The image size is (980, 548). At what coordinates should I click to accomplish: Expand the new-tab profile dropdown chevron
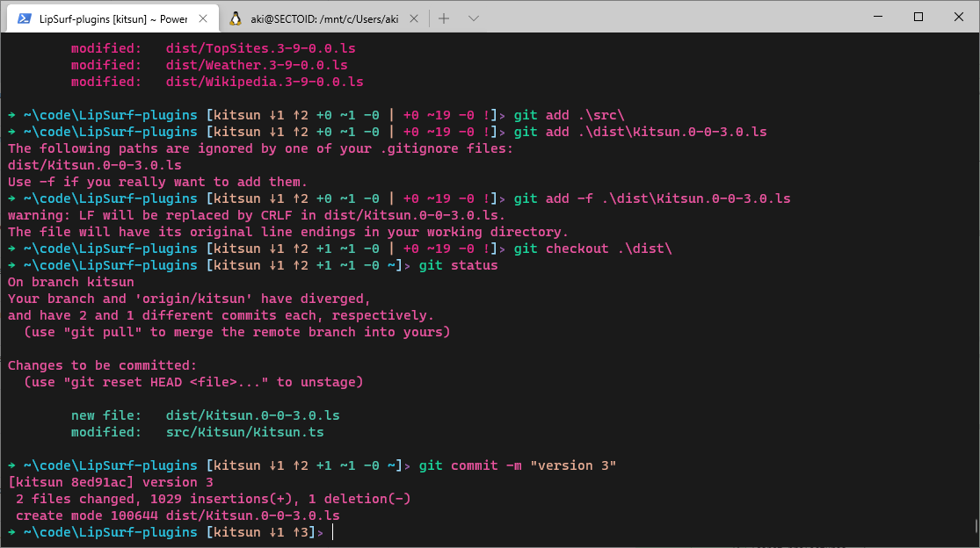click(x=474, y=18)
